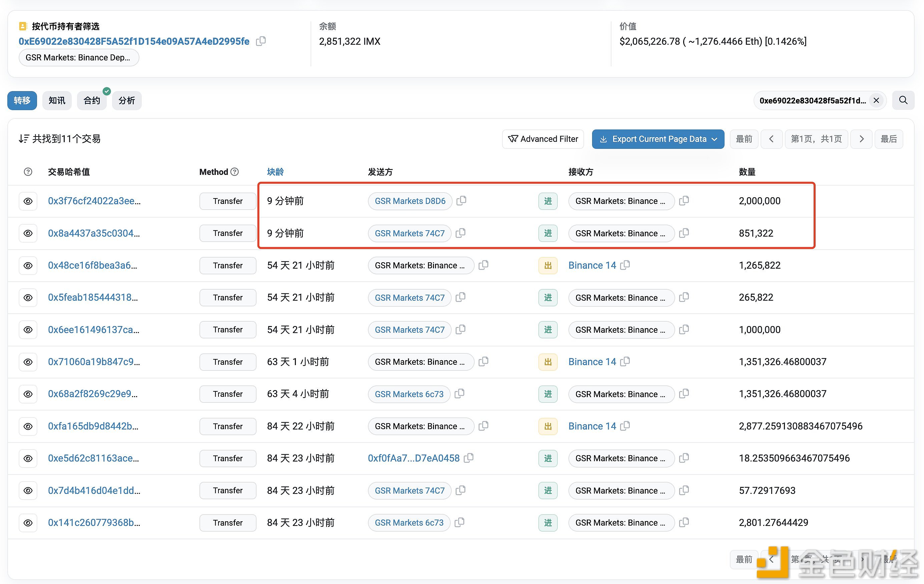This screenshot has width=924, height=584.
Task: Click the 第1页，共1页 page indicator
Action: point(816,139)
